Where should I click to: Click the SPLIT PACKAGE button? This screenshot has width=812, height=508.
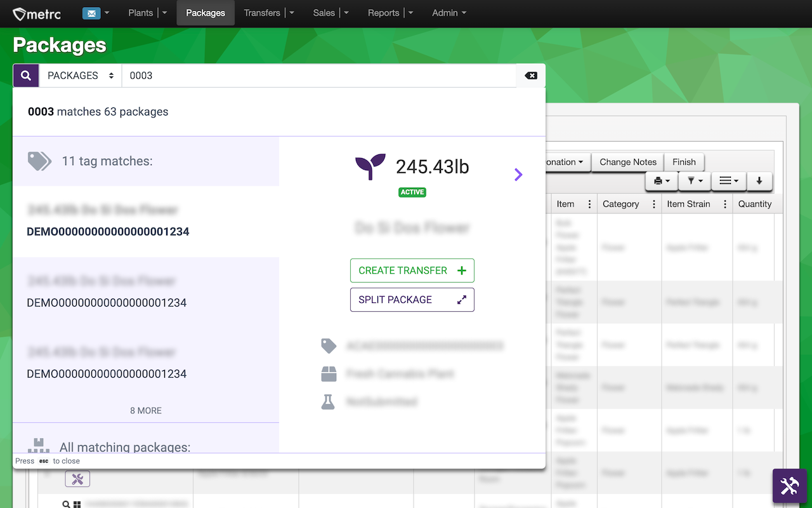tap(412, 300)
